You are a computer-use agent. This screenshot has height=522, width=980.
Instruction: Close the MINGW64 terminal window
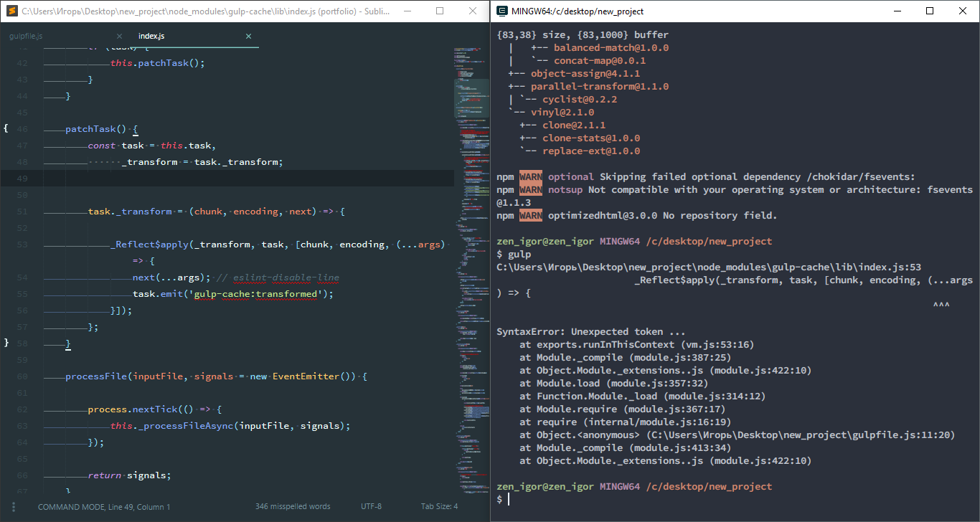(x=963, y=11)
